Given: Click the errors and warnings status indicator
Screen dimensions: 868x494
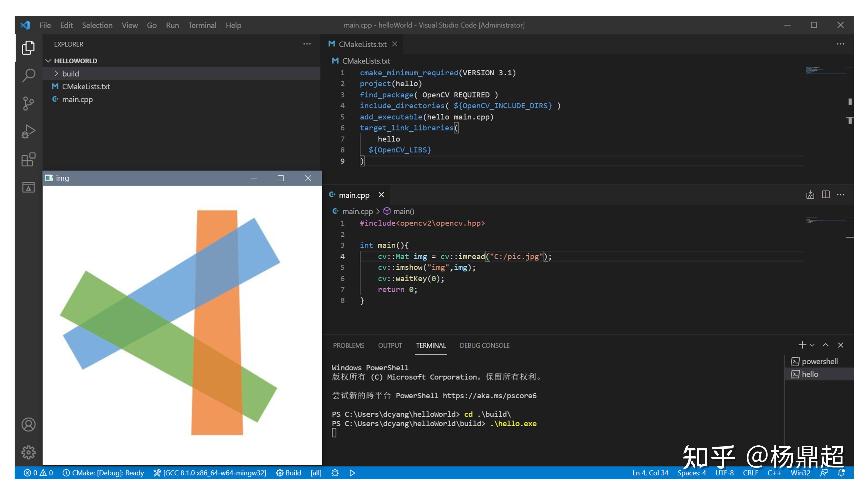Looking at the screenshot, I should point(38,473).
